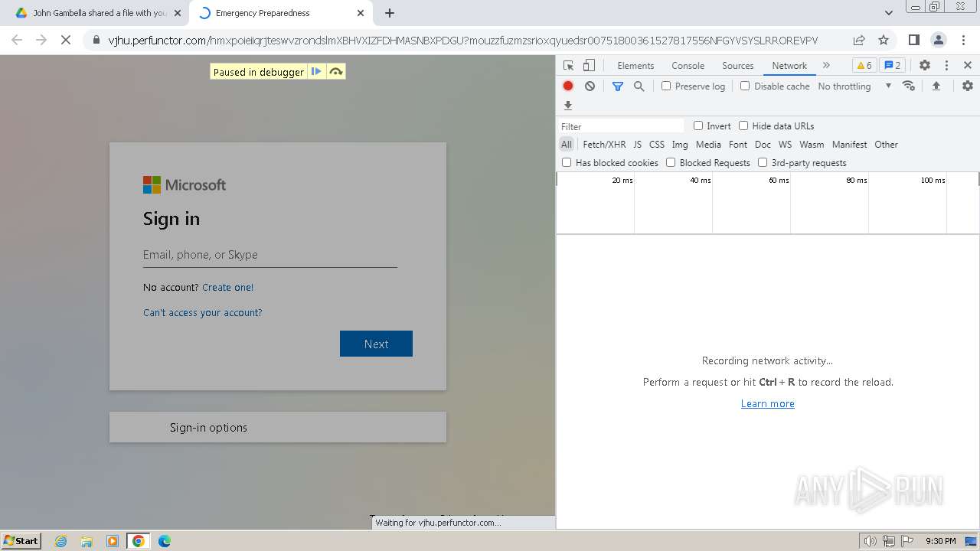Toggle Chrome side panel
Image resolution: width=980 pixels, height=551 pixels.
tap(913, 40)
